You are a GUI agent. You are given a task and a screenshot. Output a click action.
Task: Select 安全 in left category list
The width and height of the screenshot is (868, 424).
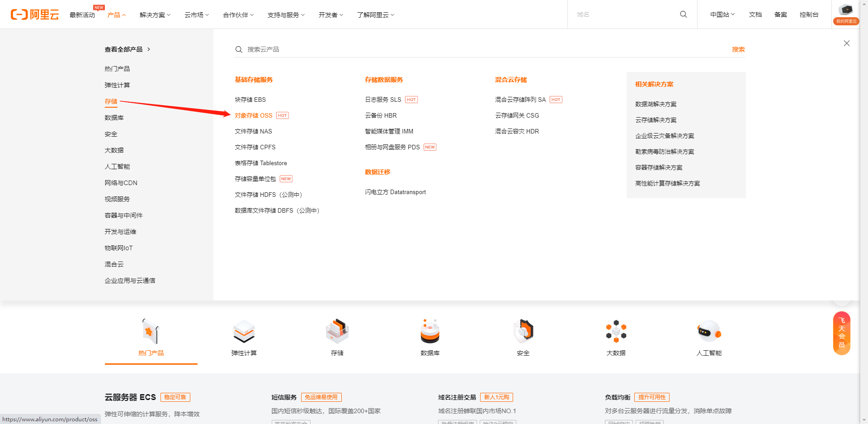coord(111,134)
